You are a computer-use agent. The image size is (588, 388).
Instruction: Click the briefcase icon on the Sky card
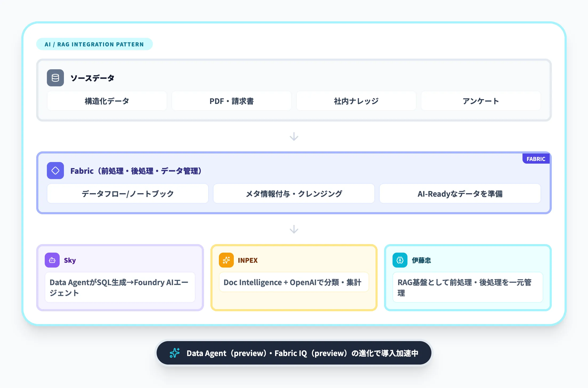(x=52, y=260)
